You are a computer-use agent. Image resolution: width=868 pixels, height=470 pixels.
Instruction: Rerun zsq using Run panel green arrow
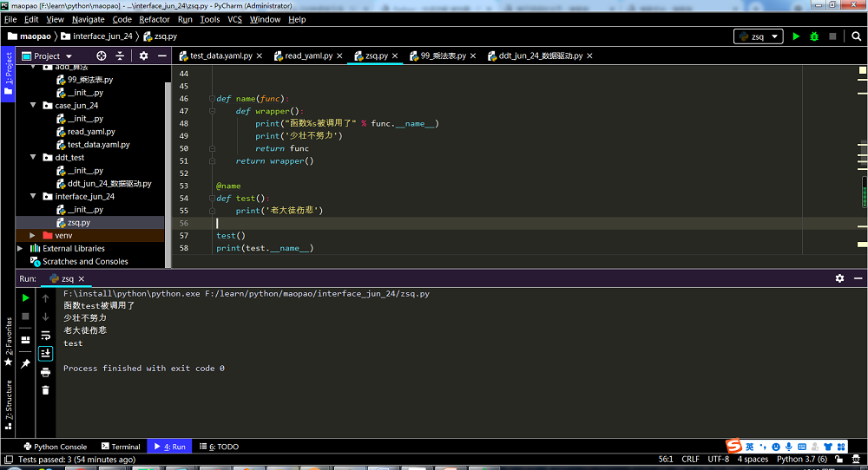click(x=25, y=297)
